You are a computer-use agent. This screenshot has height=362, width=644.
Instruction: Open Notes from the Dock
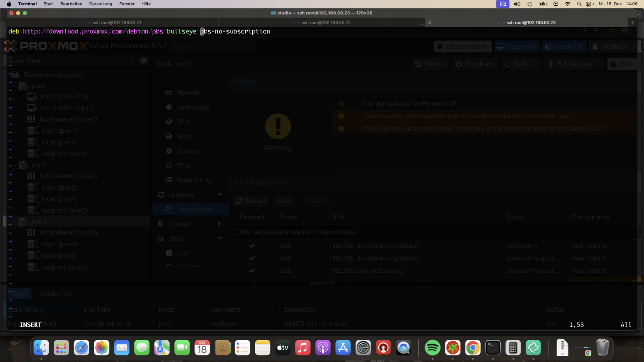(x=263, y=348)
